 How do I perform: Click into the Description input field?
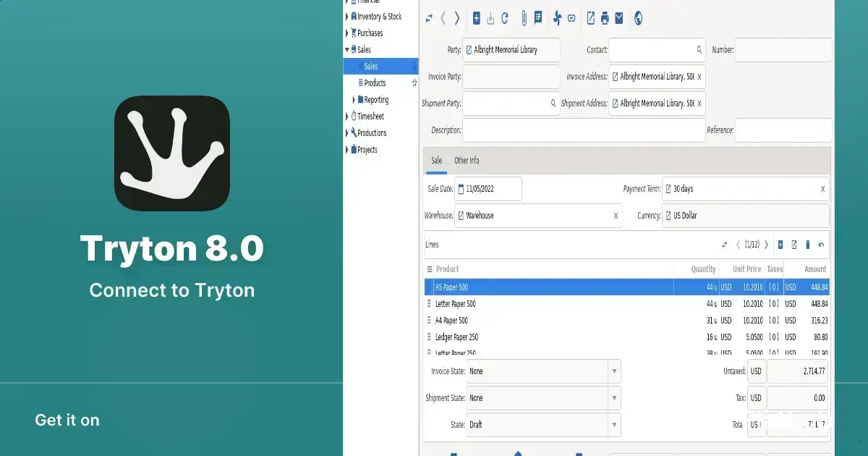584,130
